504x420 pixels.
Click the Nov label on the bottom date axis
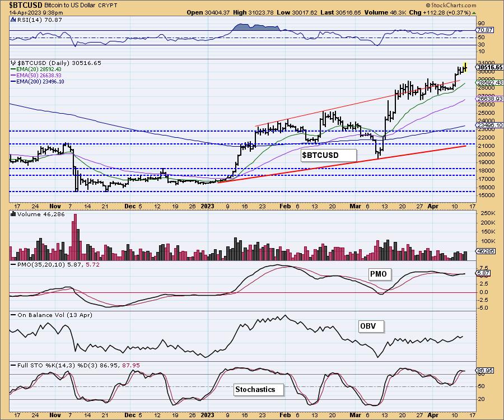pos(55,415)
